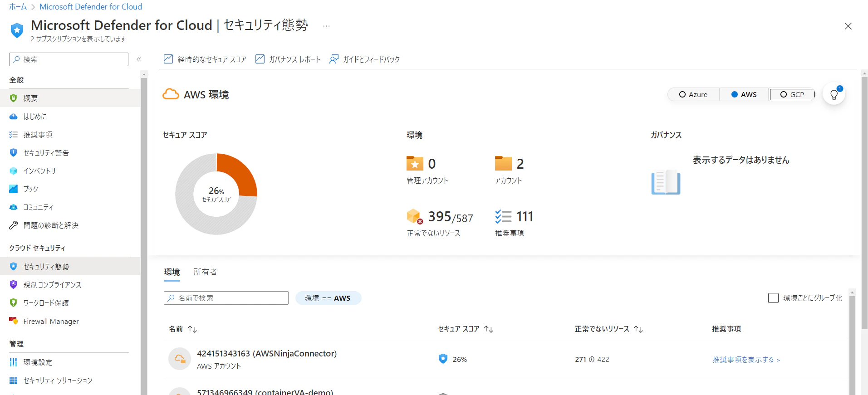Click the アカウント folder icon
The height and width of the screenshot is (395, 868).
[503, 163]
